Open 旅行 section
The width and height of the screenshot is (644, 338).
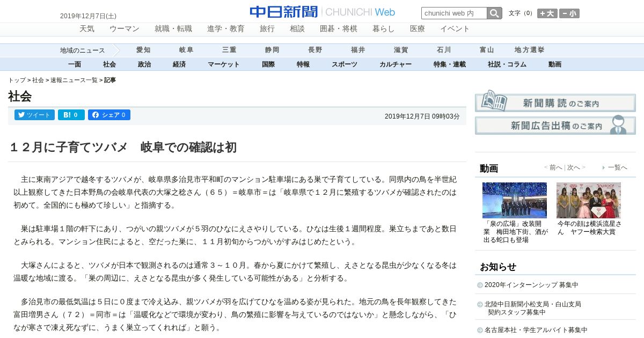267,29
